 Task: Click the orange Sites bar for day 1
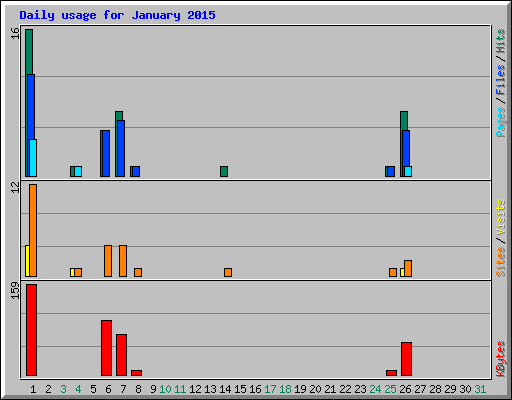coord(33,230)
